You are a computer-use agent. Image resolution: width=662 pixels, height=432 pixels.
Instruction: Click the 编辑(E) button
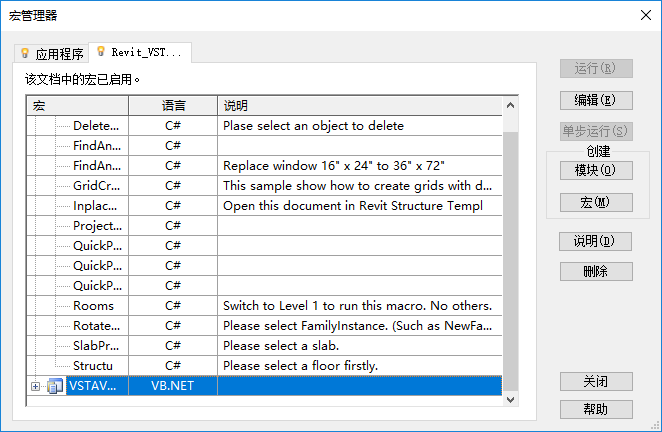point(596,100)
